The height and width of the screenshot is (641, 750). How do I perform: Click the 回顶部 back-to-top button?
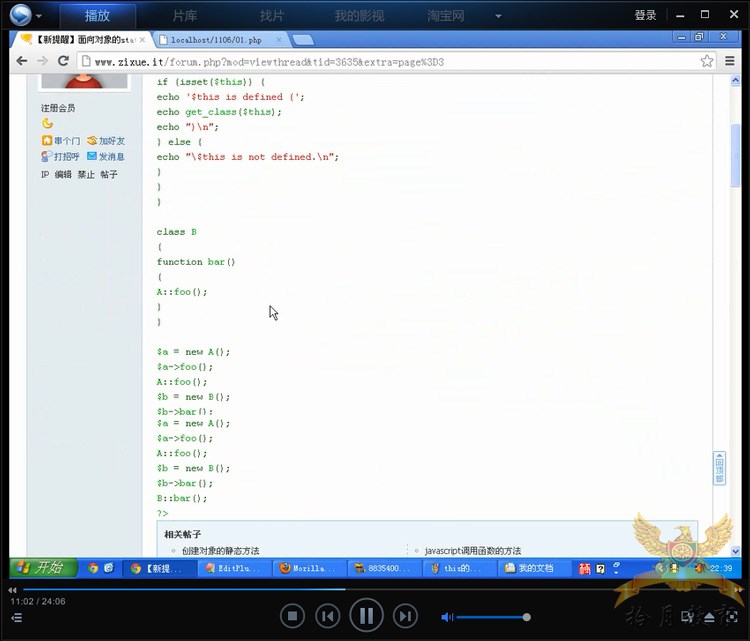point(719,468)
